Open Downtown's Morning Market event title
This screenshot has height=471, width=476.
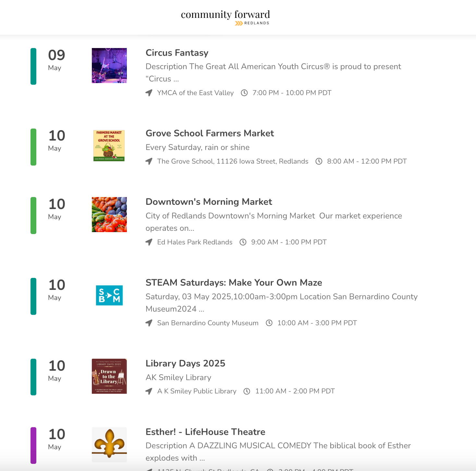pos(209,202)
